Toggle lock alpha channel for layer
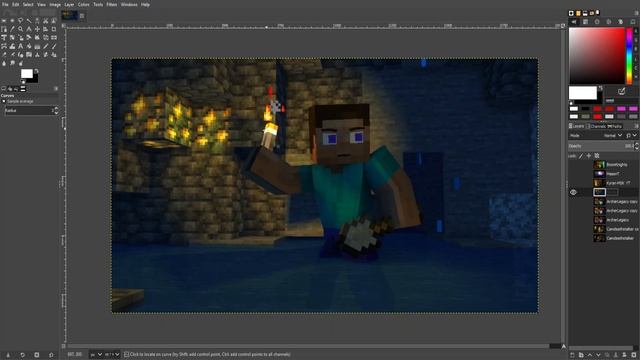Screen dimensions: 640x360 [x=597, y=156]
